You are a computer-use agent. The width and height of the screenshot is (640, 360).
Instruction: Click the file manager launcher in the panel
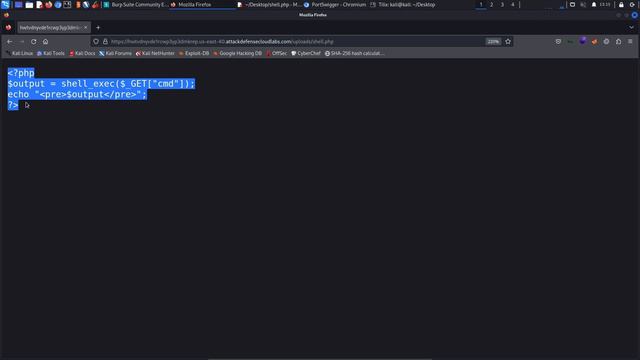click(29, 5)
